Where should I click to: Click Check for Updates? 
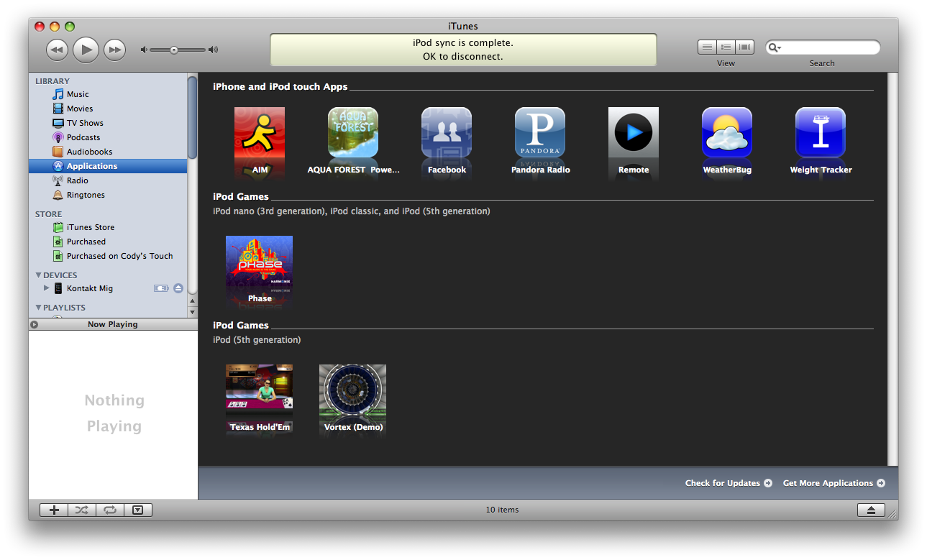point(729,483)
